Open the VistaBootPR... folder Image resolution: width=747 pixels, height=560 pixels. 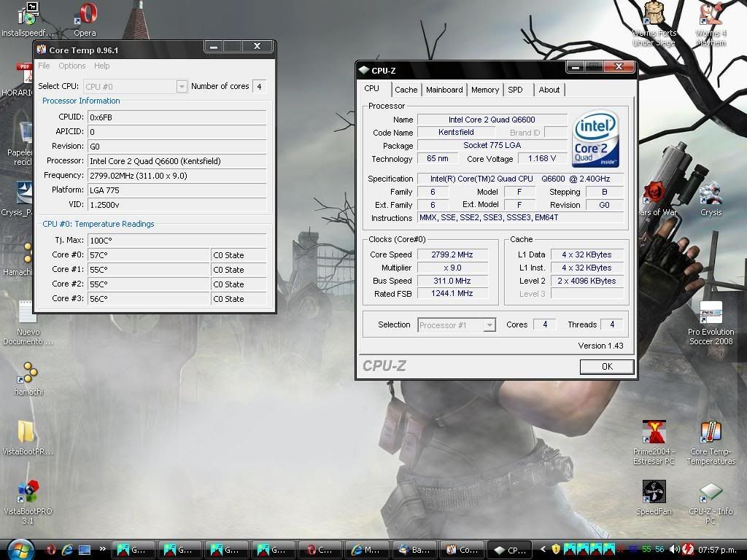[x=28, y=438]
